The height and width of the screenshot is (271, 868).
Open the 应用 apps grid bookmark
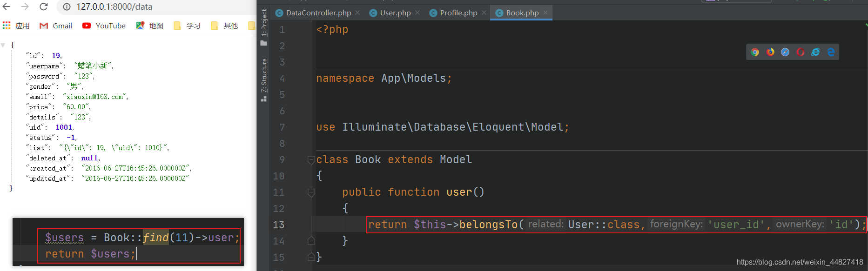[16, 26]
